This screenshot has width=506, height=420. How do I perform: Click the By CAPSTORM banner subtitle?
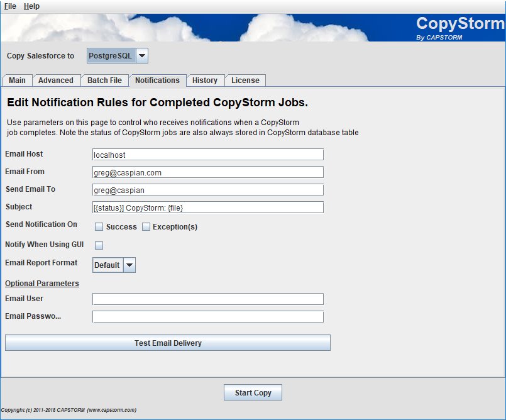[x=439, y=38]
